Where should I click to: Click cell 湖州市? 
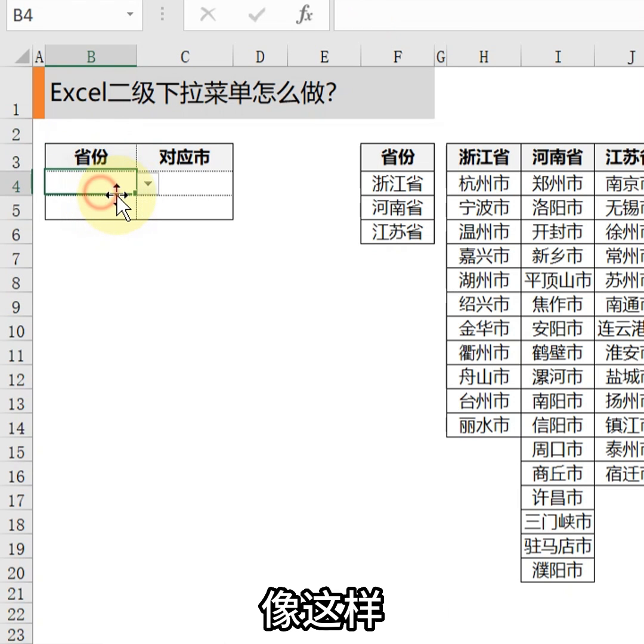pos(484,280)
